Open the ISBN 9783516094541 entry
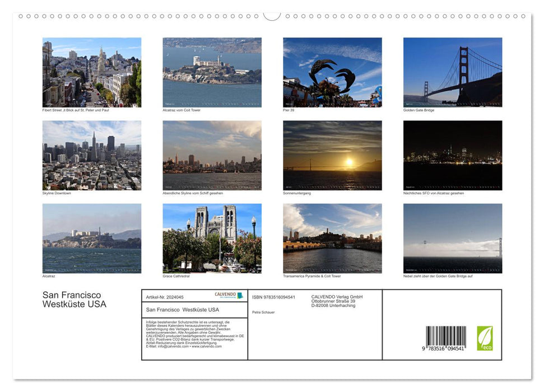 click(273, 297)
